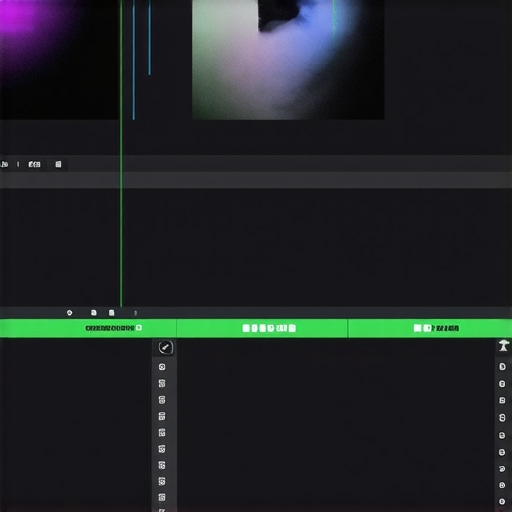Switch to the left green tab

88,328
